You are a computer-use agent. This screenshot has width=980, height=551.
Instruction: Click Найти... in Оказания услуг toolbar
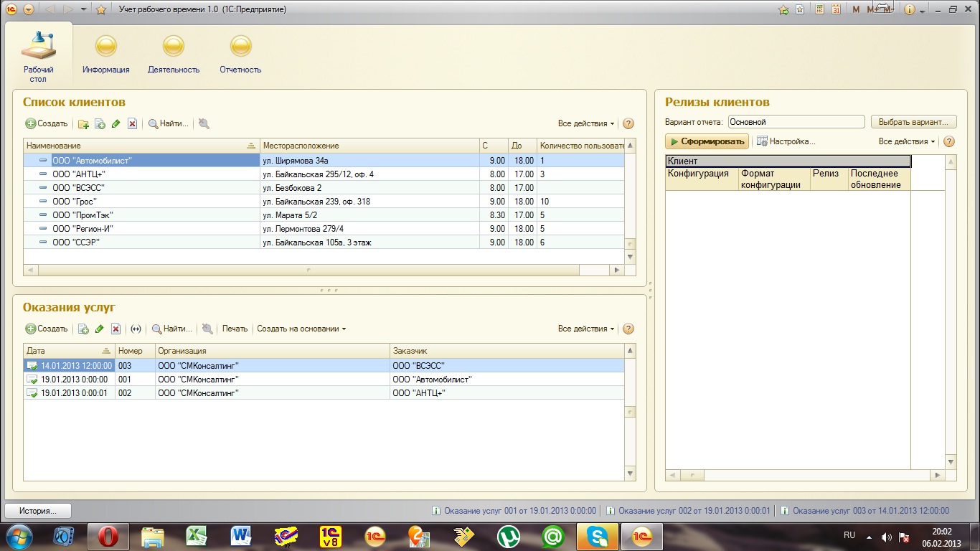tap(171, 329)
